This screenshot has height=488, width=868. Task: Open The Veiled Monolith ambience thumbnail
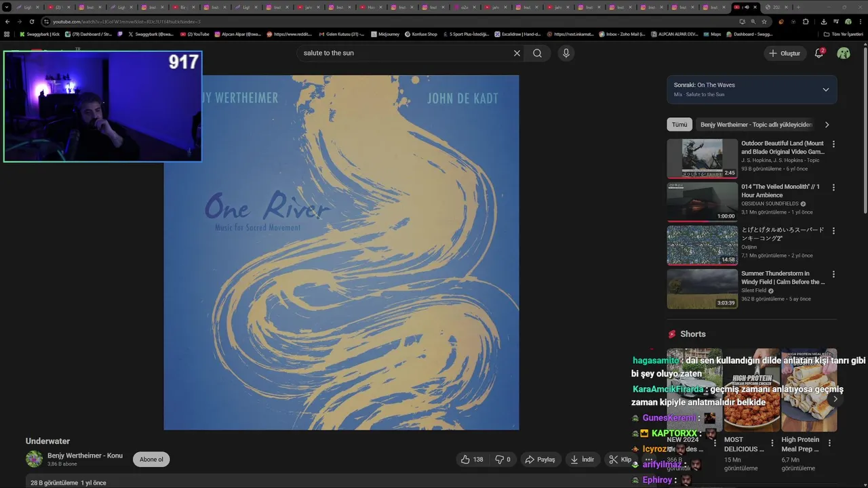pyautogui.click(x=702, y=202)
